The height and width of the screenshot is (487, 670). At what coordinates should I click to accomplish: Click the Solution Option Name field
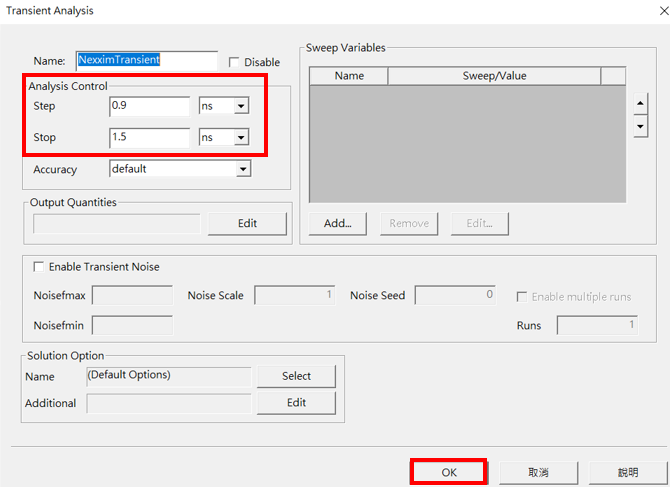[169, 376]
